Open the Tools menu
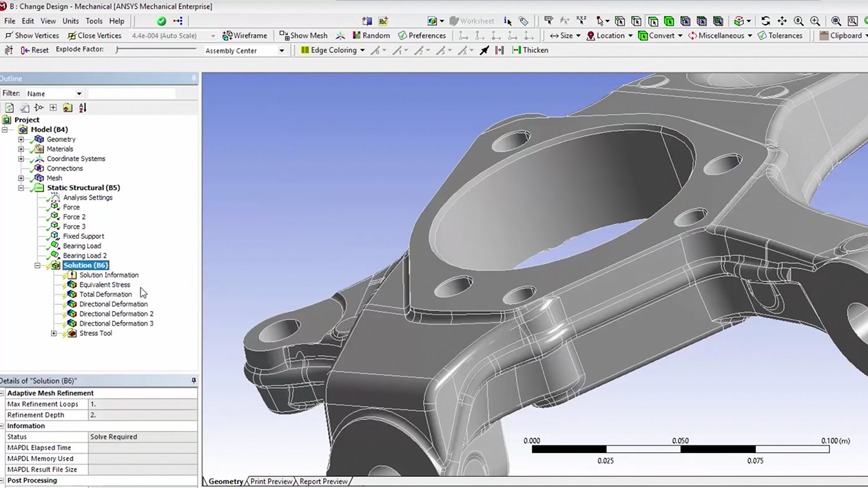The height and width of the screenshot is (488, 868). click(94, 21)
